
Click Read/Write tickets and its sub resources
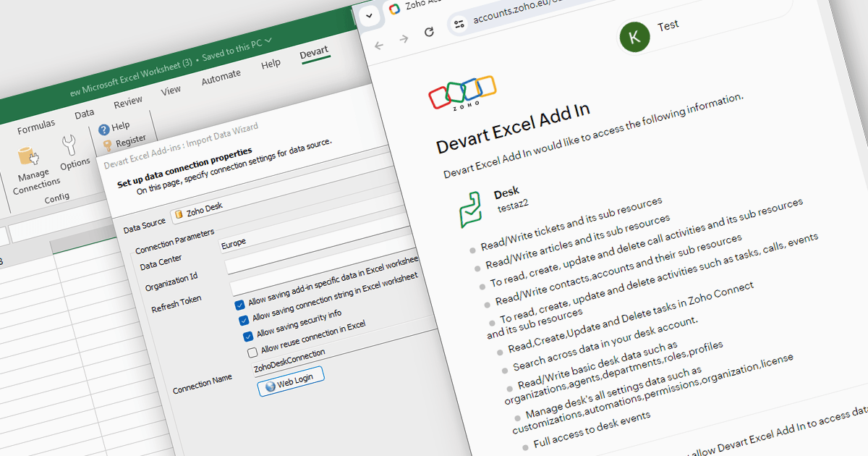click(x=571, y=223)
